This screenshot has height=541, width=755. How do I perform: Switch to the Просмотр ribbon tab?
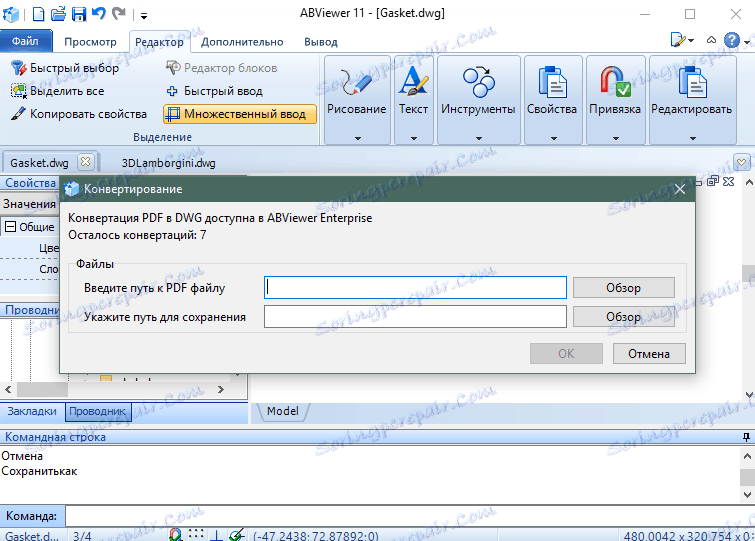click(x=91, y=42)
